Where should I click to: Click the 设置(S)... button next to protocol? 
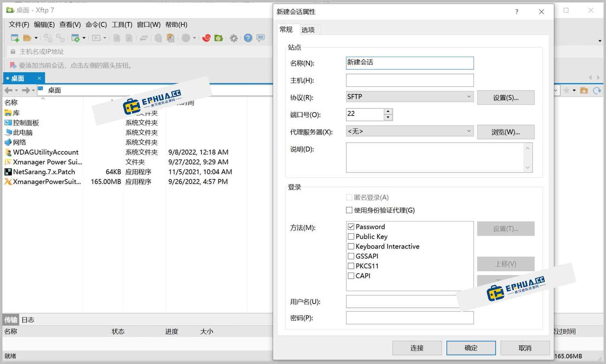coord(506,98)
